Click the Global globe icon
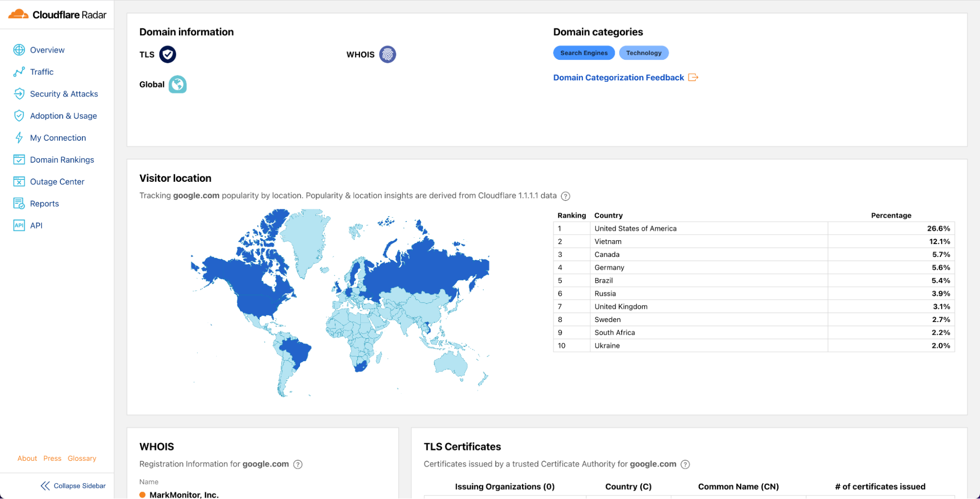980x499 pixels. coord(177,84)
